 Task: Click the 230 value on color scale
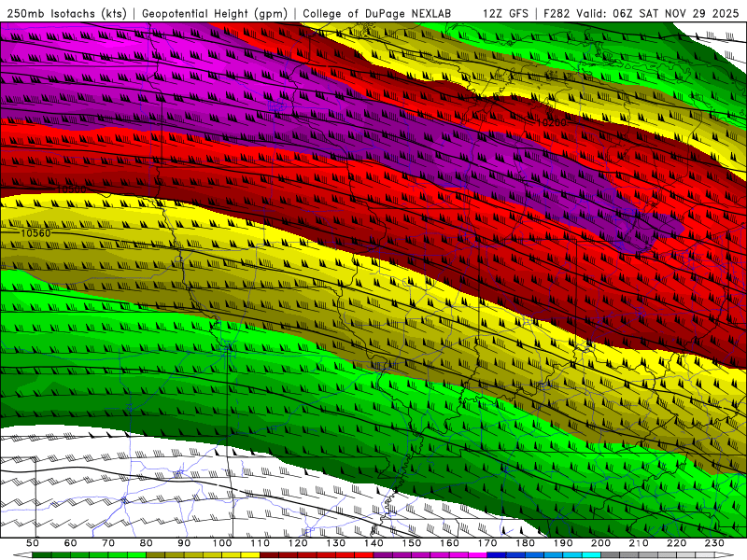click(714, 543)
